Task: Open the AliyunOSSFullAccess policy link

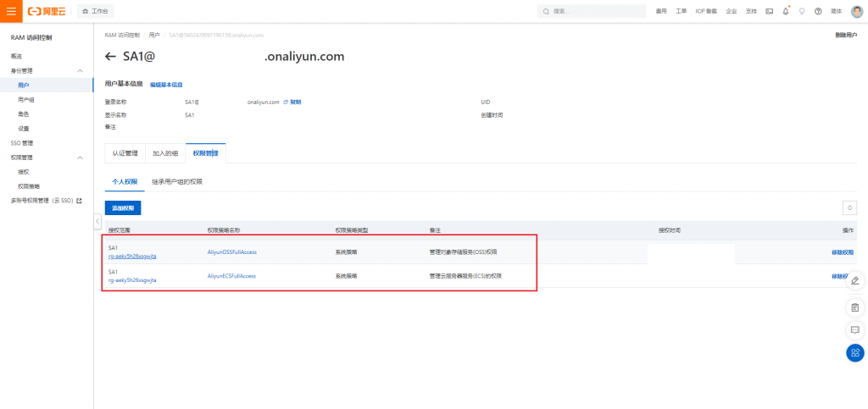Action: [232, 252]
